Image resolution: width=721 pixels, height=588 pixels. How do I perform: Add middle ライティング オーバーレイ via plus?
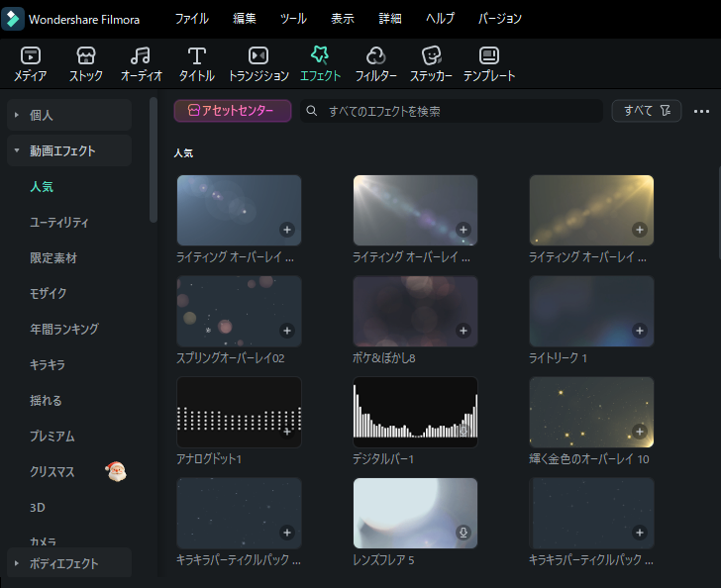click(x=463, y=230)
